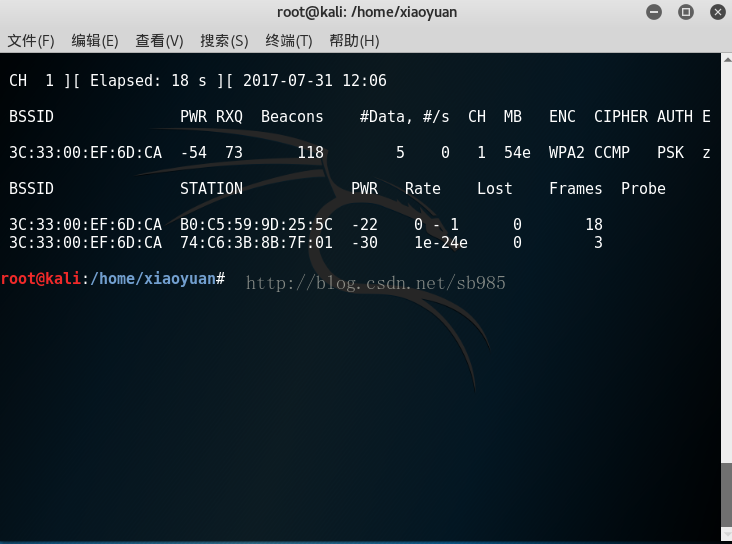Open the 编辑(E) menu
This screenshot has height=544, width=732.
point(95,41)
